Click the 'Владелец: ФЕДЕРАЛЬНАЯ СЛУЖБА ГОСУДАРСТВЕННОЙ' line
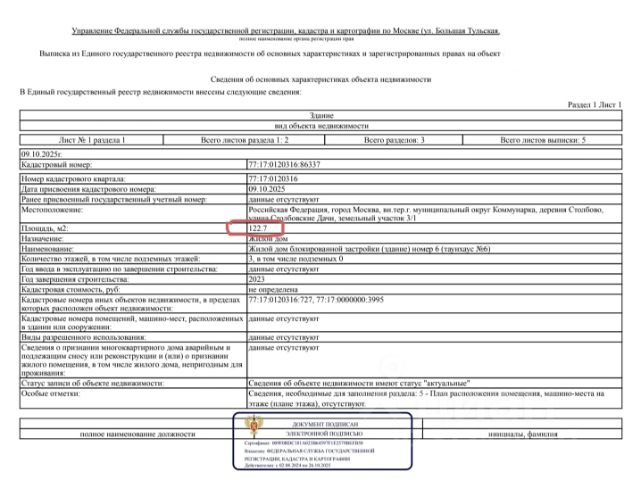 pos(309,451)
